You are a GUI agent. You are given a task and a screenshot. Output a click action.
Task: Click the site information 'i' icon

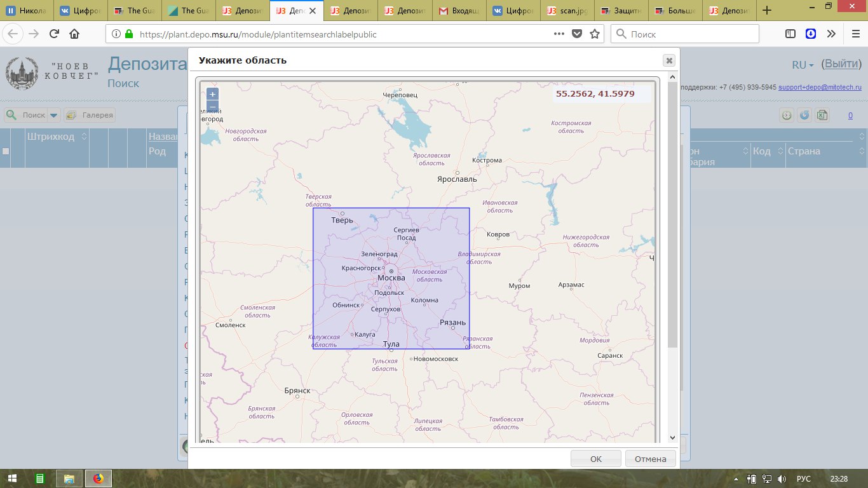point(116,34)
